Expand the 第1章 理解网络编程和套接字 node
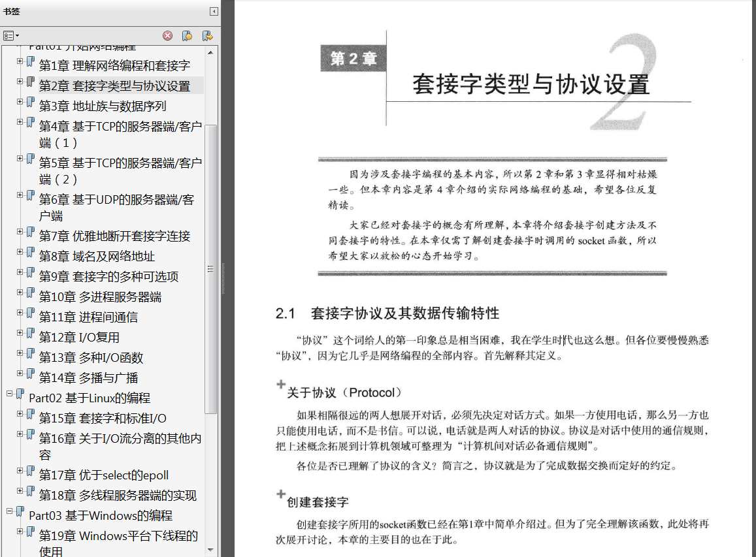 pos(20,61)
